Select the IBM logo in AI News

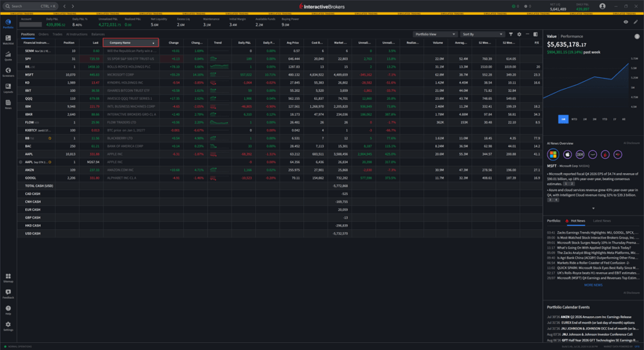tap(580, 155)
